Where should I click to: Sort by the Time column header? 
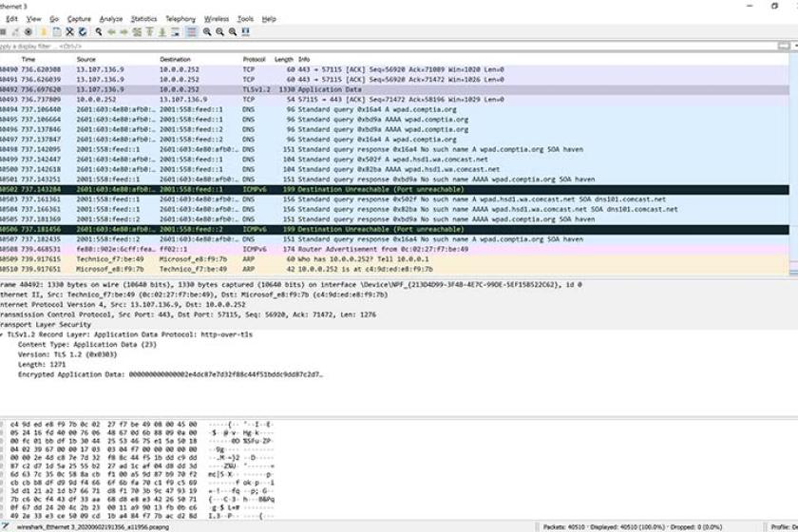click(x=28, y=59)
